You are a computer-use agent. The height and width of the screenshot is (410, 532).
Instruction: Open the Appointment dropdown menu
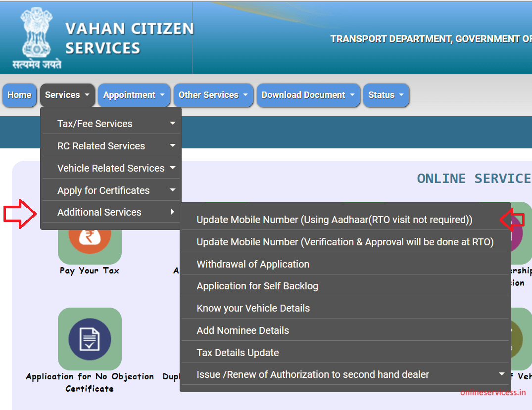tap(134, 95)
